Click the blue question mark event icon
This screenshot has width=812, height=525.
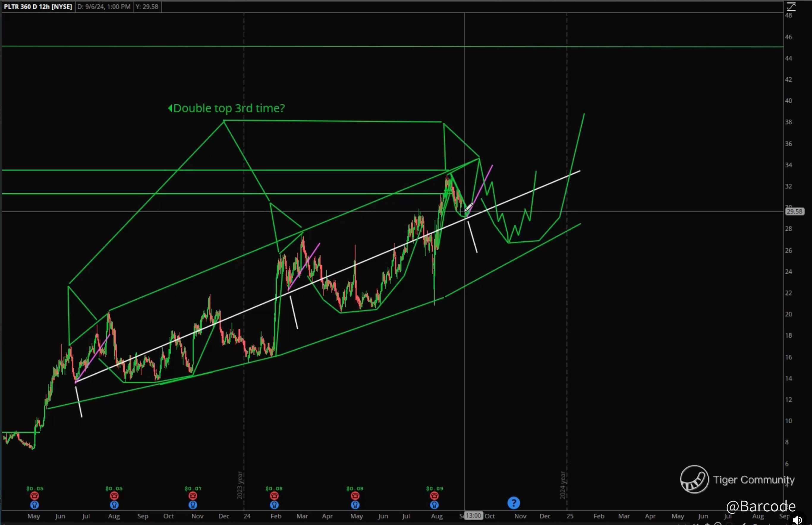514,503
